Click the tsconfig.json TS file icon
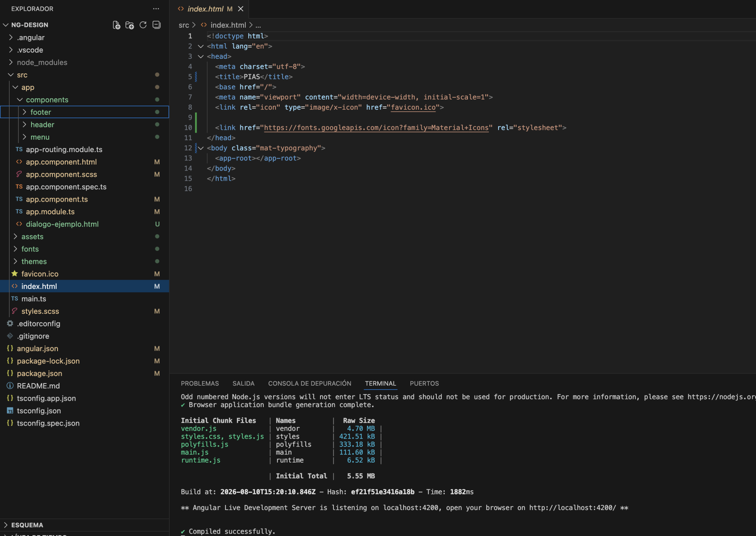 coord(10,411)
